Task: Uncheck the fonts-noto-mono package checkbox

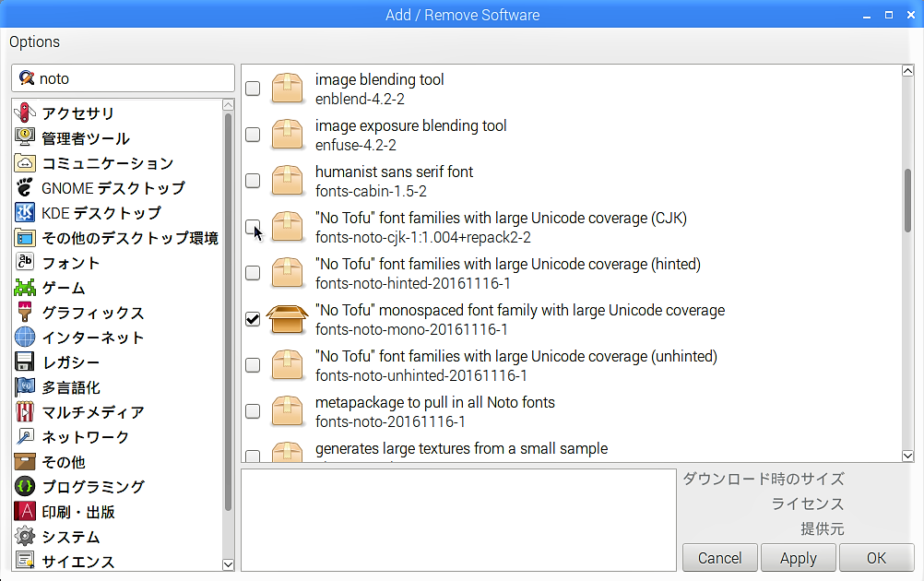Action: pyautogui.click(x=253, y=319)
